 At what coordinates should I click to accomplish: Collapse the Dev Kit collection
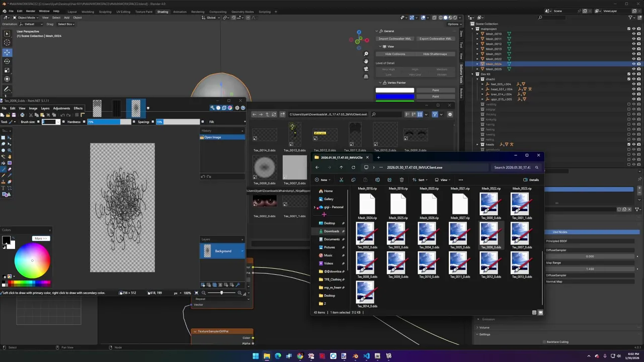[x=473, y=74]
